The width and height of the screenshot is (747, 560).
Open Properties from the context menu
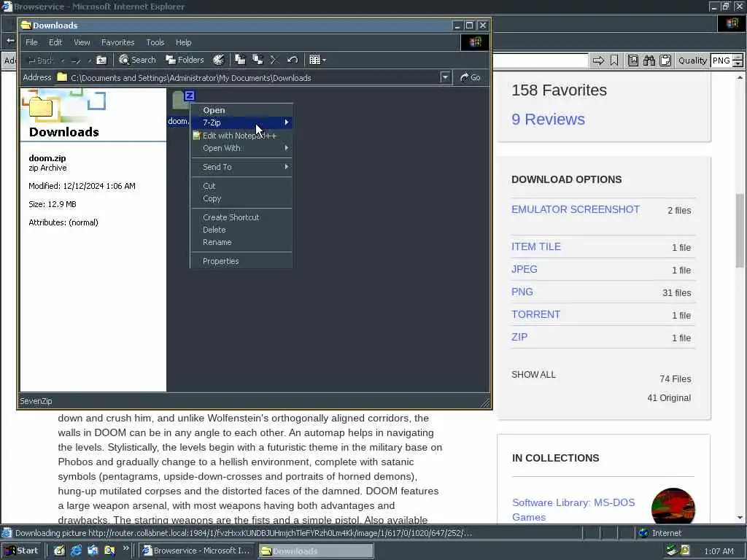click(241, 261)
